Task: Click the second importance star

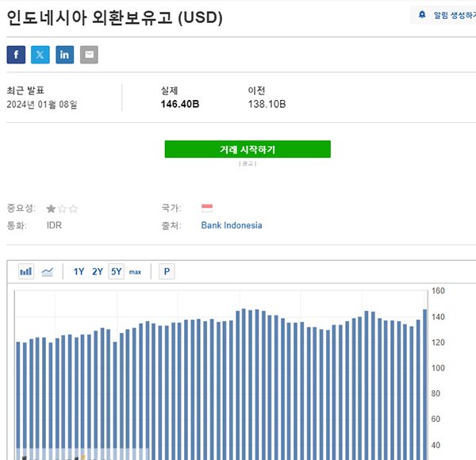Action: tap(63, 209)
